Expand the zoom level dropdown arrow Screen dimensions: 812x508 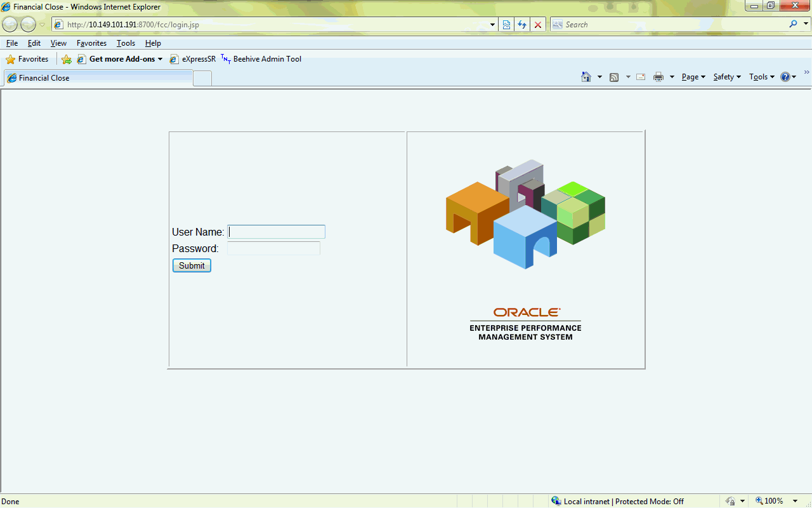[795, 501]
